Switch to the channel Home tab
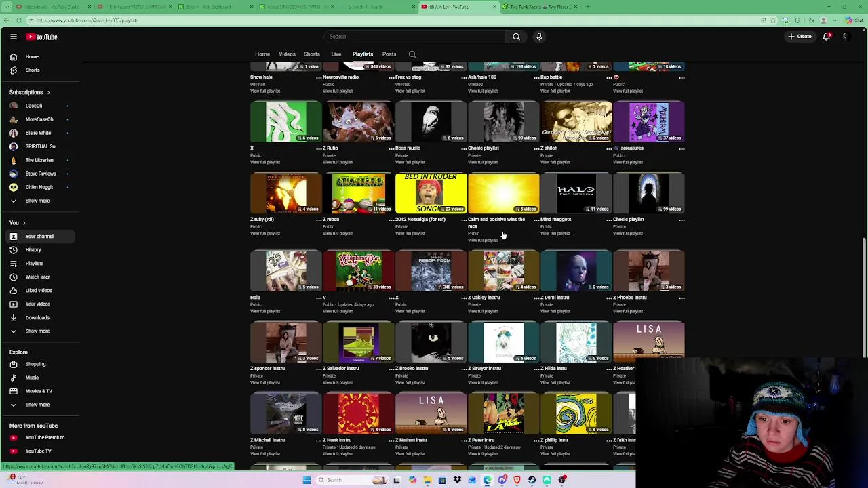This screenshot has height=488, width=868. [262, 54]
